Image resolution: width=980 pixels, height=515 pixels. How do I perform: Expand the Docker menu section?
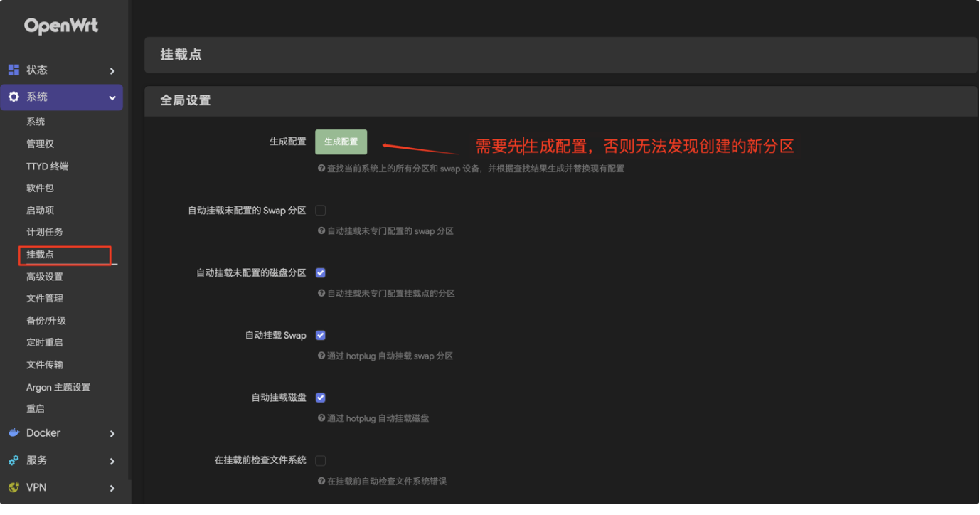click(63, 432)
